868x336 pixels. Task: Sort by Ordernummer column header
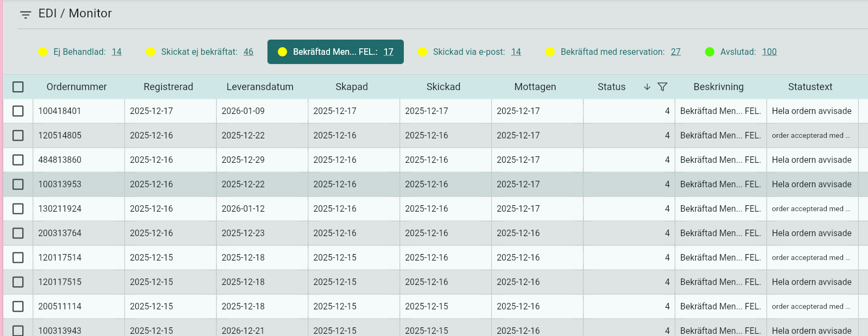[x=77, y=87]
